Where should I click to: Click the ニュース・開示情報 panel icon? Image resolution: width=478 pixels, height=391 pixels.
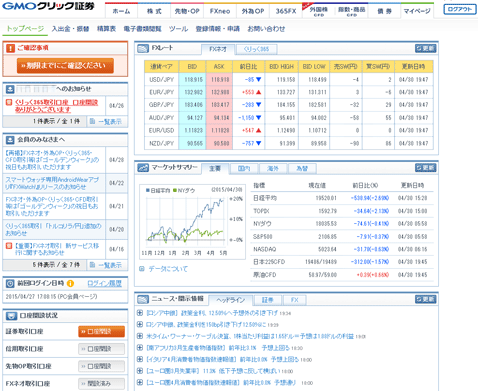coord(143,299)
